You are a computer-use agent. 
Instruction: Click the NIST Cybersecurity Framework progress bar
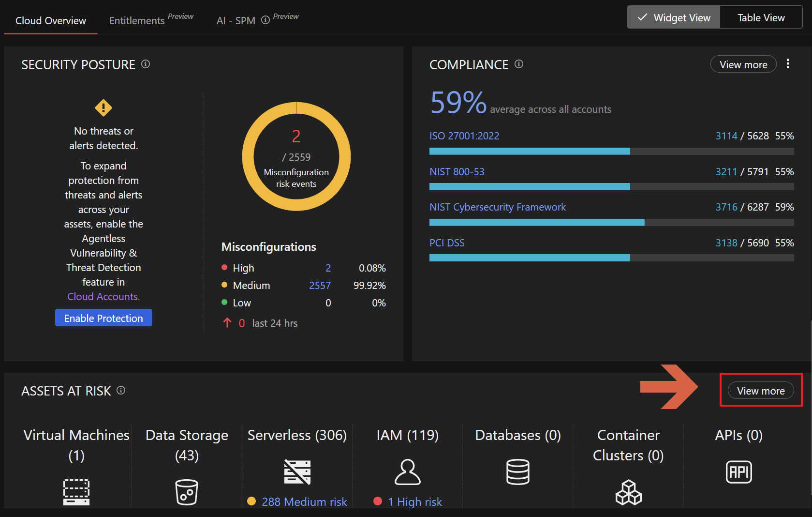pos(611,222)
